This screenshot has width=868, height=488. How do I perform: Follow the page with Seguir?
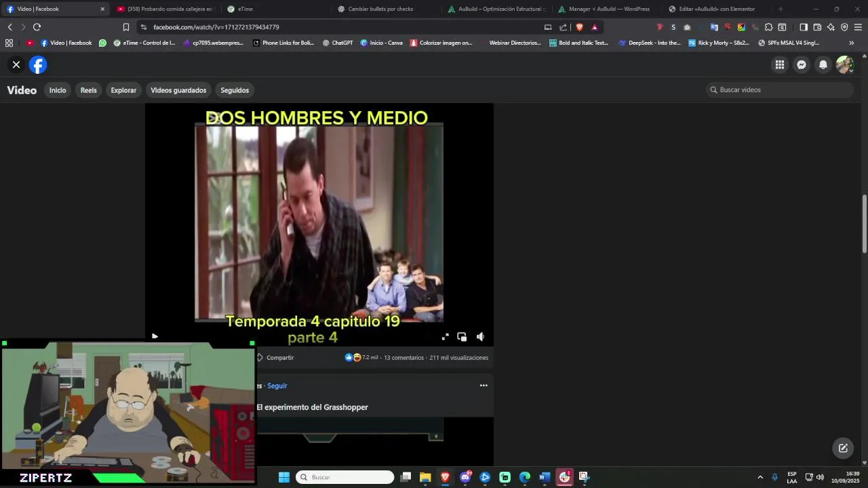point(277,386)
